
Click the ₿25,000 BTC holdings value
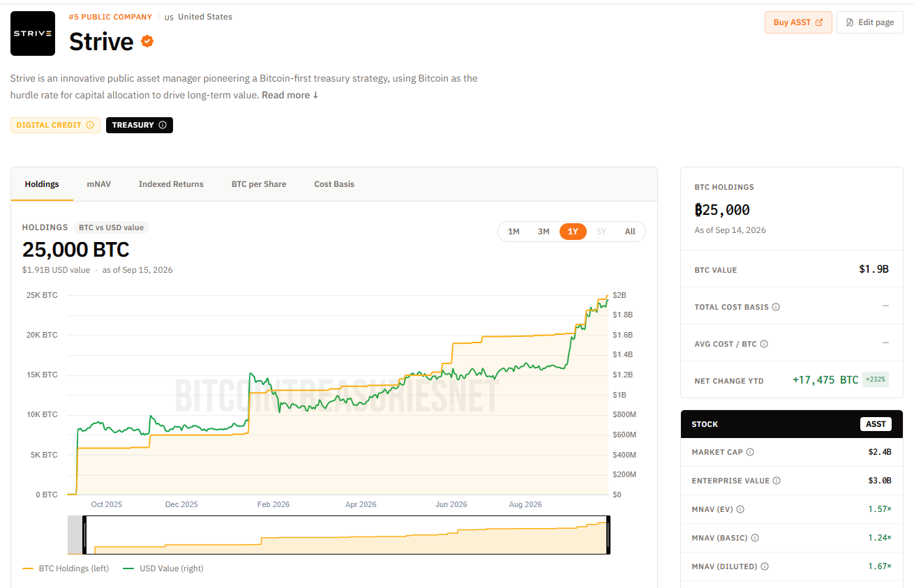[722, 210]
